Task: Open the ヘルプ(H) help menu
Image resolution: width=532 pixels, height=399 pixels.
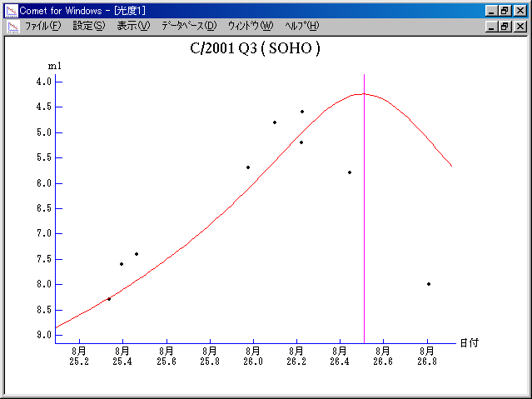Action: (301, 26)
